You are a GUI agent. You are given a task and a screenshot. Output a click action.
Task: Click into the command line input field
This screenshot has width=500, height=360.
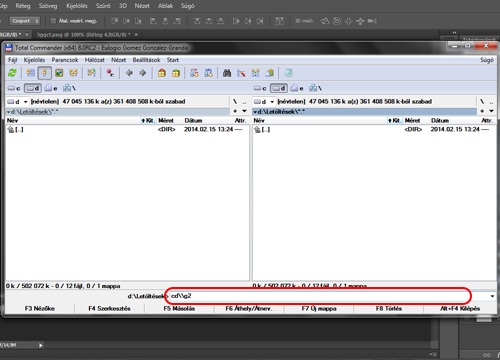tap(328, 296)
